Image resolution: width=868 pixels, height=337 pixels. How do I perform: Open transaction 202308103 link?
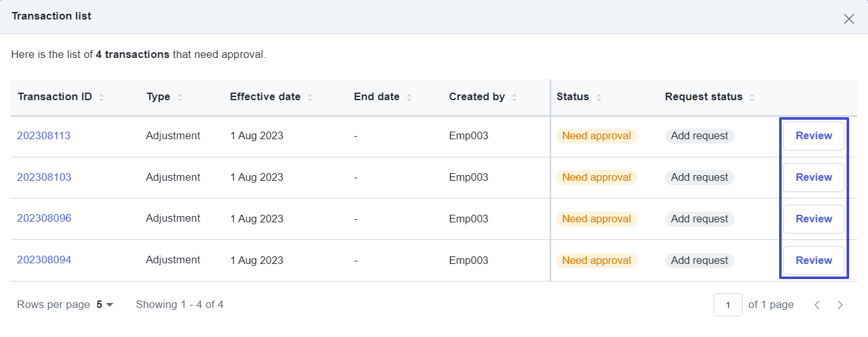pos(43,177)
